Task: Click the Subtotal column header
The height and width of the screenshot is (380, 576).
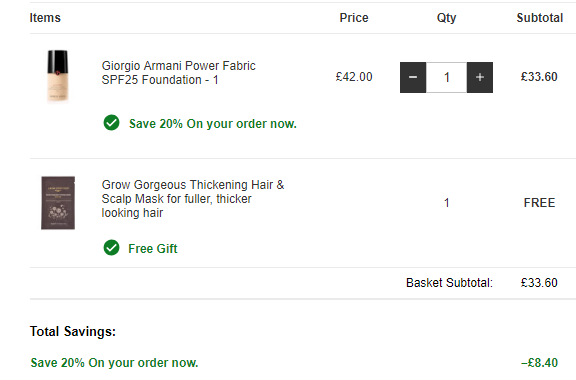Action: 540,18
